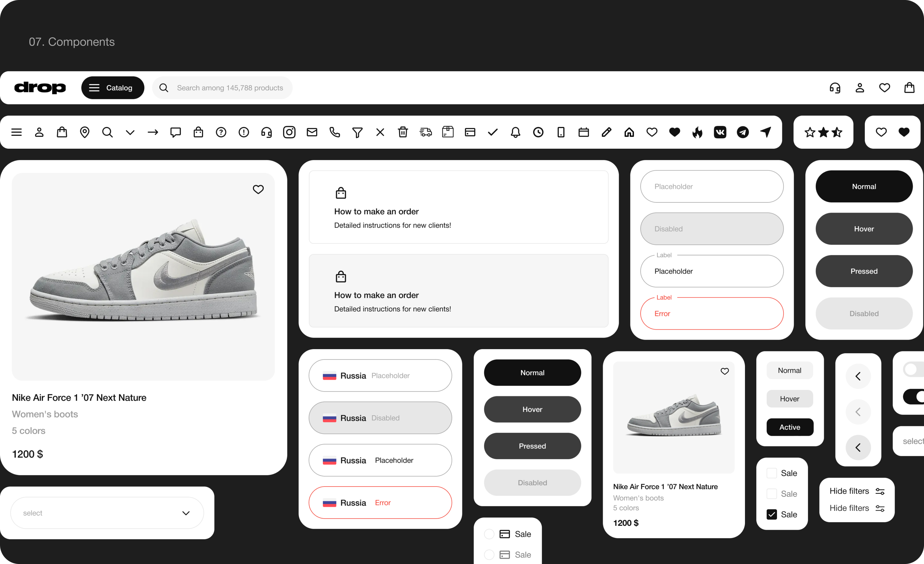This screenshot has height=564, width=924.
Task: Click the delivery truck icon
Action: pos(425,132)
